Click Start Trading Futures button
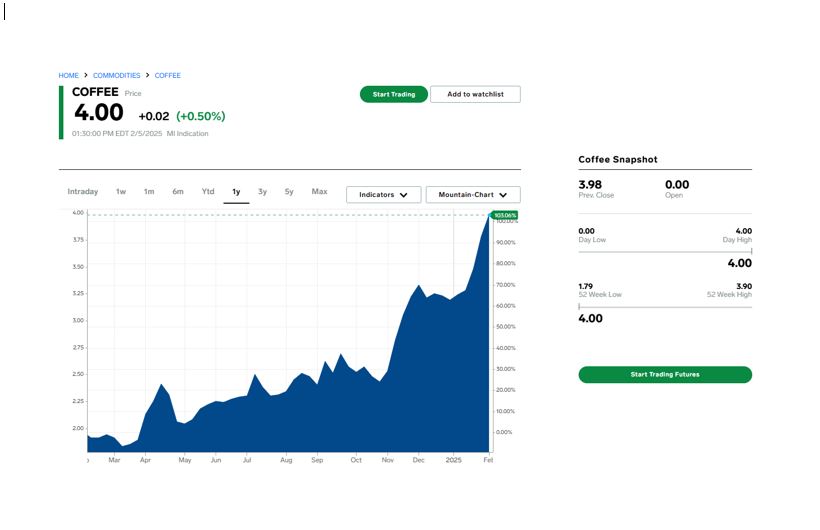The image size is (820, 530). pyautogui.click(x=665, y=375)
